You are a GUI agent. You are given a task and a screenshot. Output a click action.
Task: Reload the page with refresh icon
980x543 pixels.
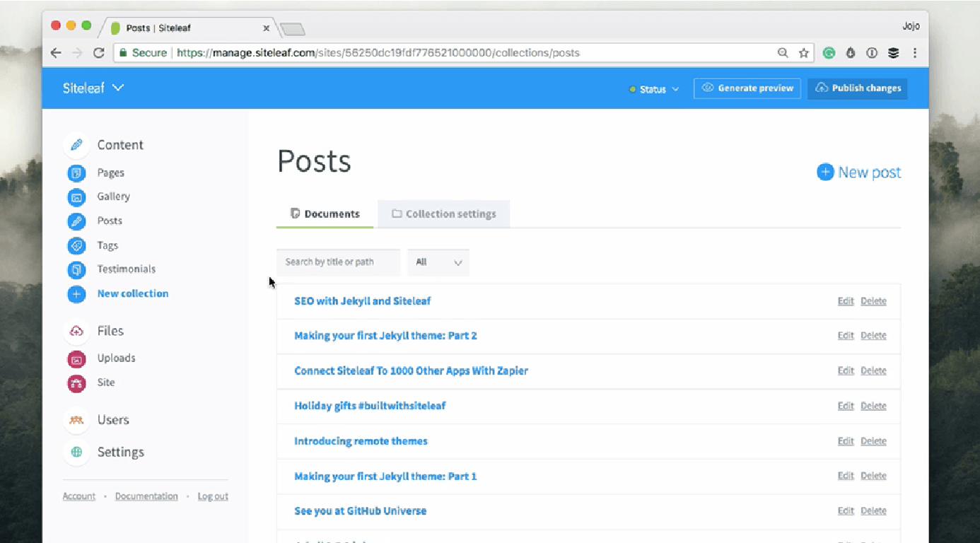[x=99, y=53]
